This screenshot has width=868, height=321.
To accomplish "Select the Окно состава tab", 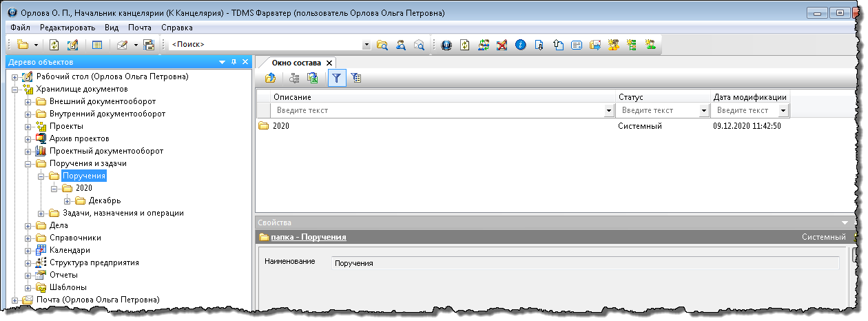I will coord(296,63).
